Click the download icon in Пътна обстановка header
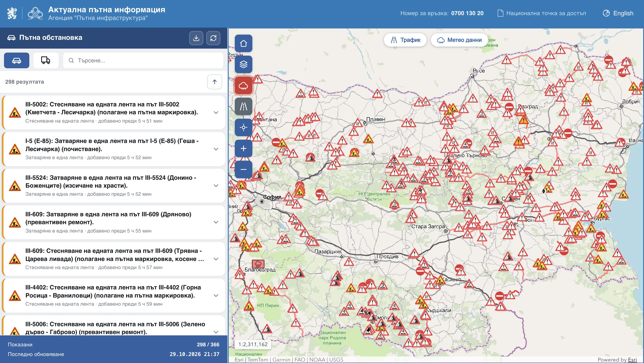This screenshot has width=644, height=363. point(196,38)
